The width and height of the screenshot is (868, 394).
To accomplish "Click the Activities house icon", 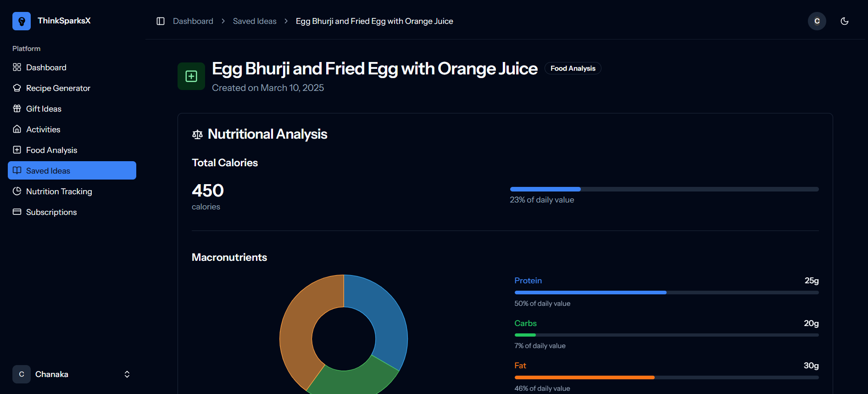I will click(x=17, y=129).
